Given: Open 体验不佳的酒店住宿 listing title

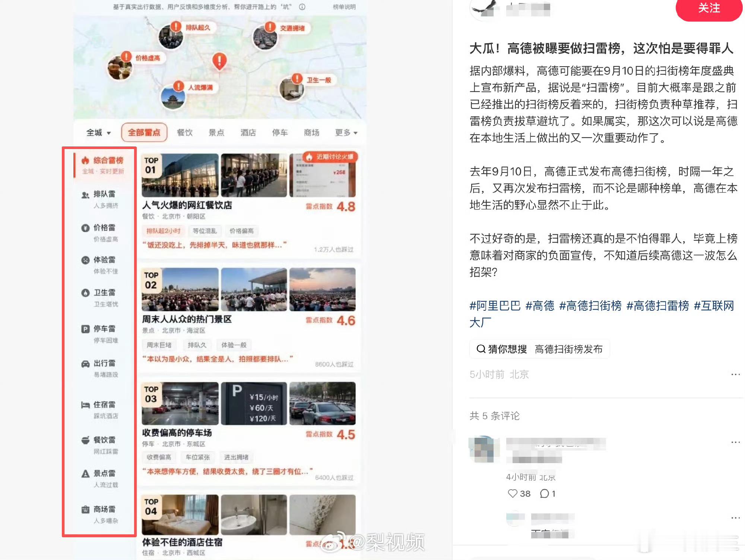Looking at the screenshot, I should (182, 542).
